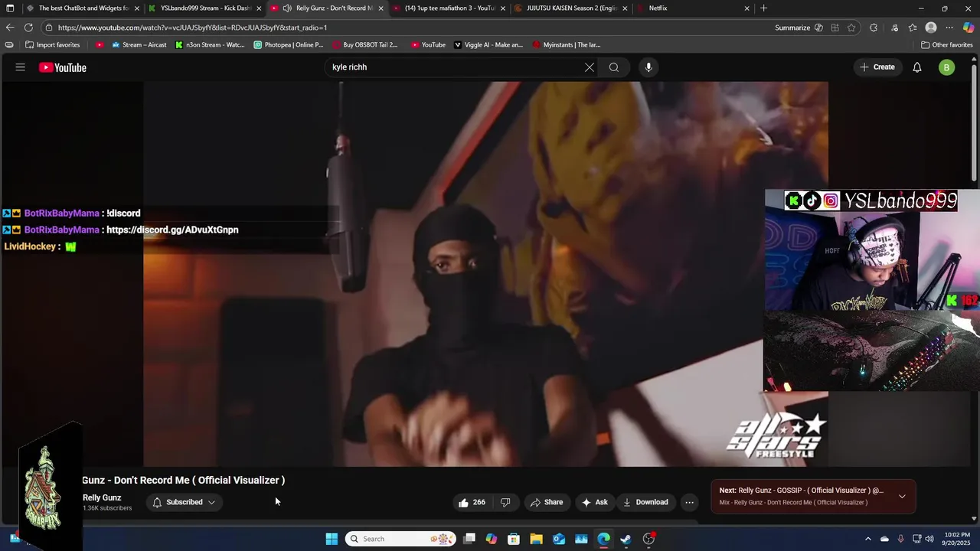Open Edge profile avatar

[931, 28]
